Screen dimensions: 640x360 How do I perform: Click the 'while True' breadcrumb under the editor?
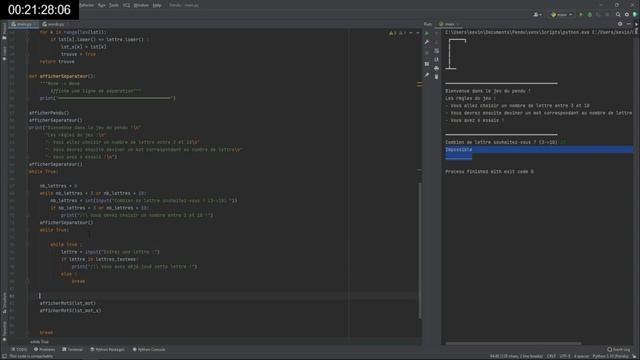click(x=39, y=342)
